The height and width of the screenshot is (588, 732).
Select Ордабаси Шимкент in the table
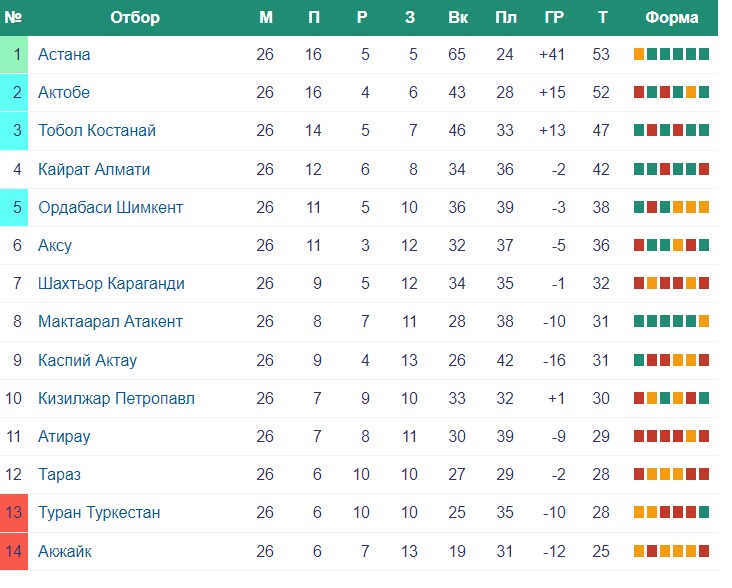pos(111,208)
